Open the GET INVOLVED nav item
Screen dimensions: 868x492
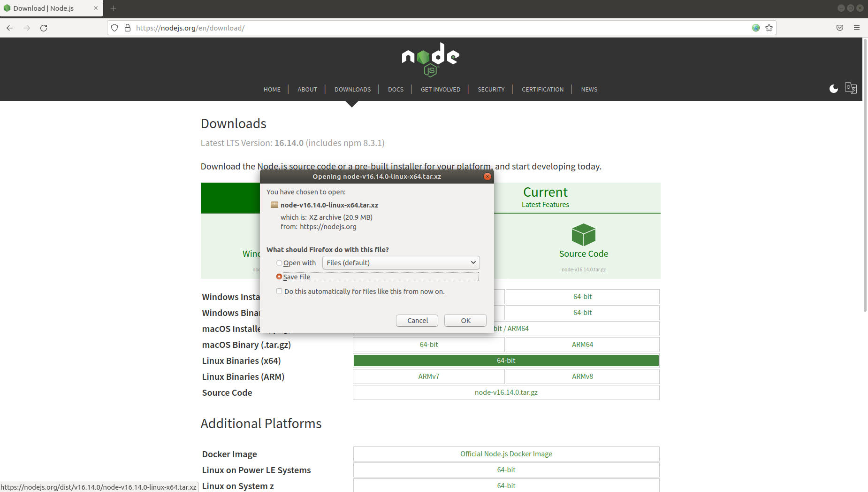tap(441, 89)
